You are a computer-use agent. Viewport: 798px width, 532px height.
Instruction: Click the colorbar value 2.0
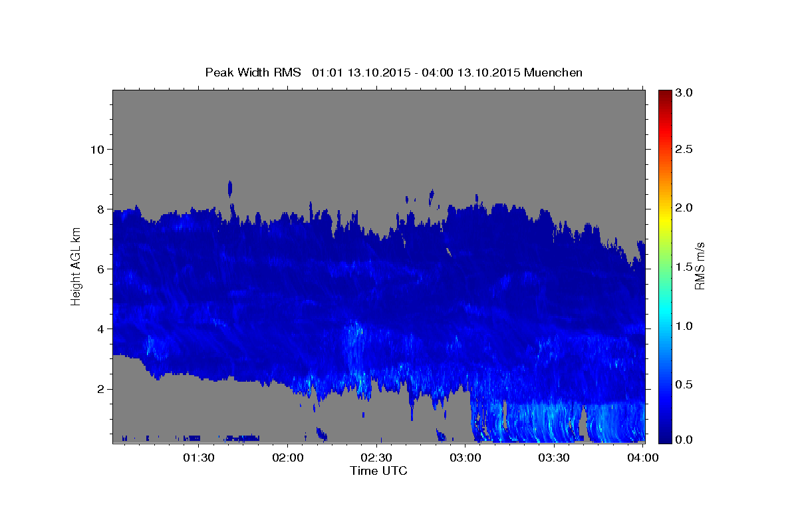pyautogui.click(x=684, y=207)
